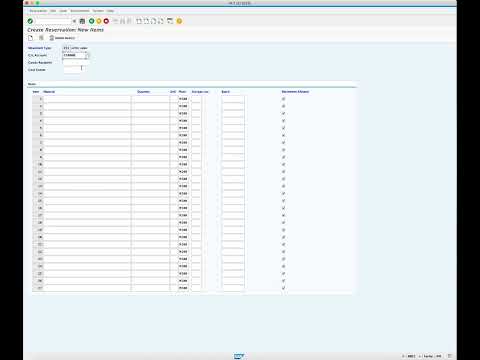Click the Batch column header
Image resolution: width=480 pixels, height=360 pixels.
click(x=226, y=92)
